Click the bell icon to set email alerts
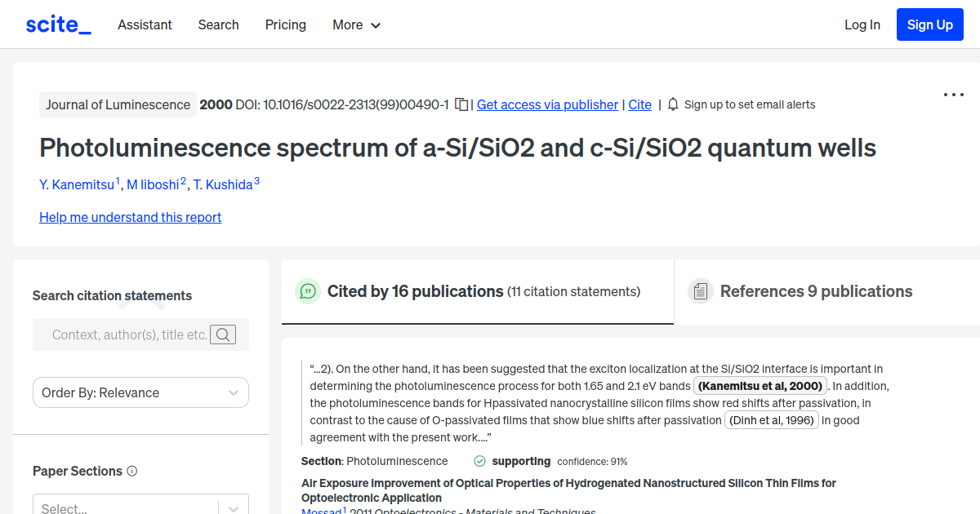 672,104
